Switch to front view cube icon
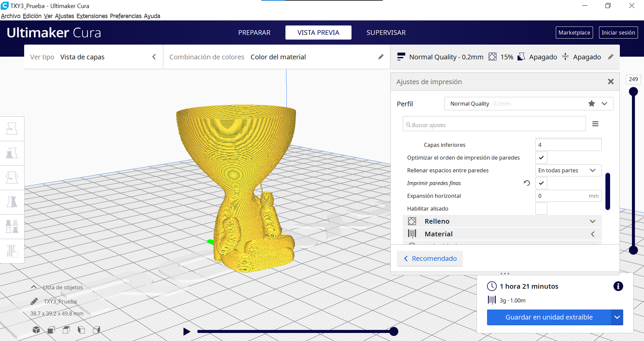The height and width of the screenshot is (341, 644). pos(51,330)
